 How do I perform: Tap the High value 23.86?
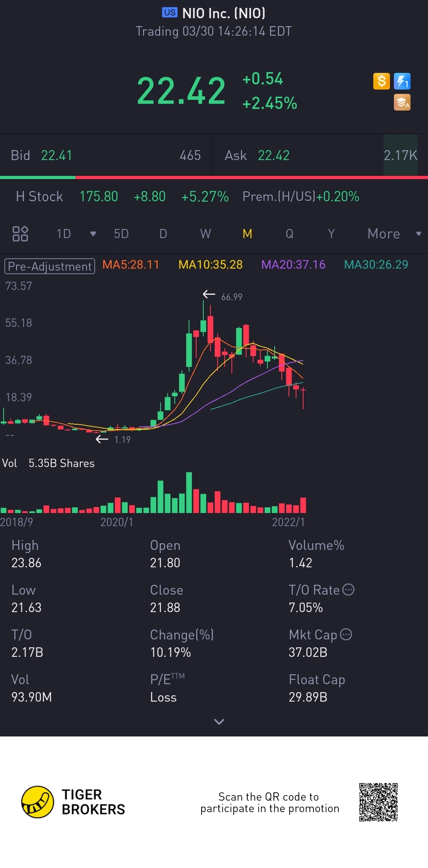tap(26, 563)
